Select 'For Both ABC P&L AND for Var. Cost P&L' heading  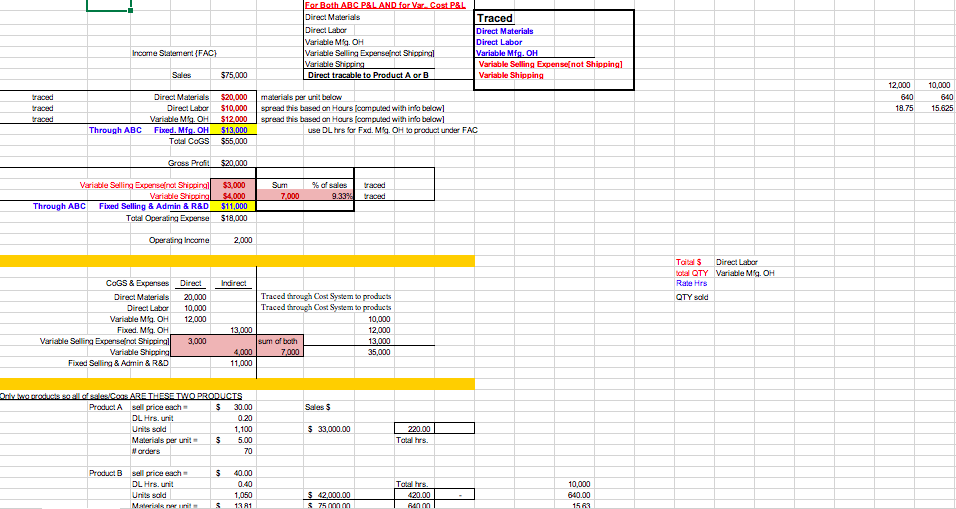[x=385, y=5]
